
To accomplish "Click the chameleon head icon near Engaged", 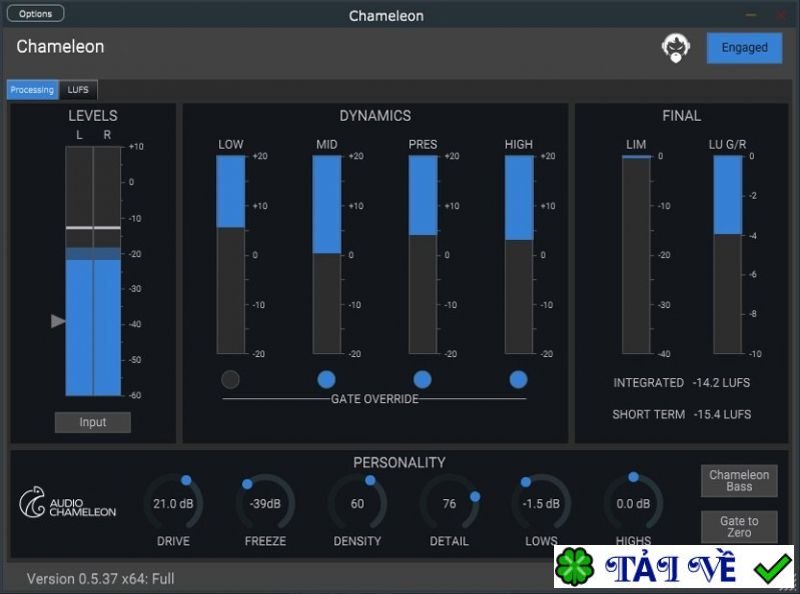I will 675,46.
